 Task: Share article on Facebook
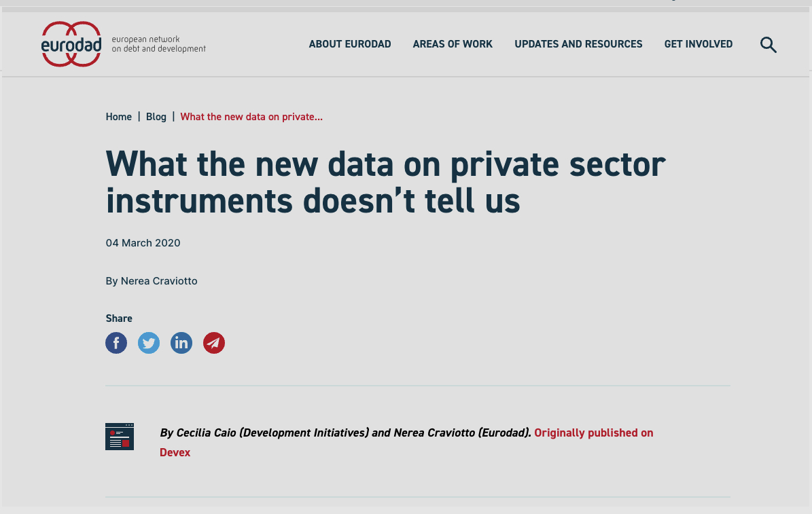[x=116, y=343]
